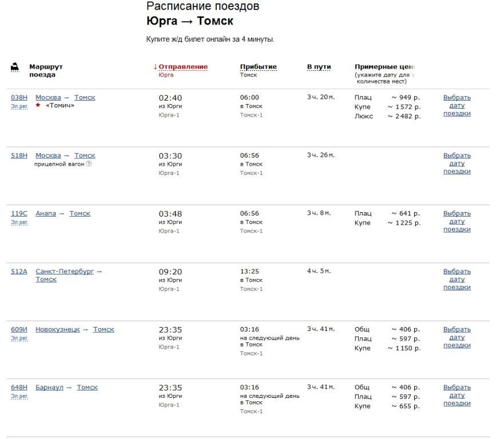Open train number 119С details
This screenshot has height=439, width=504.
click(19, 214)
